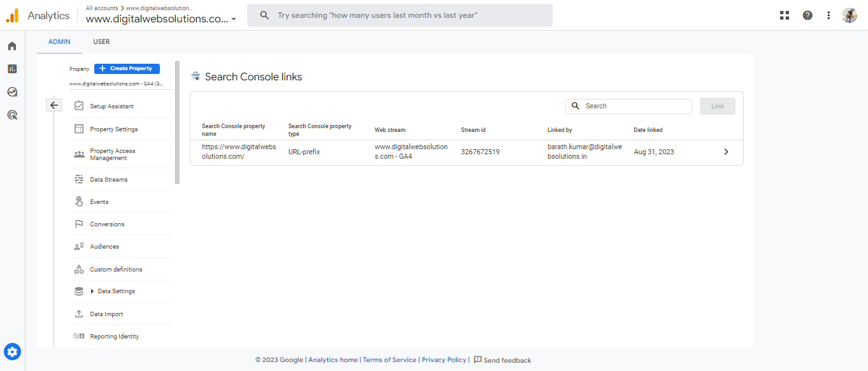868x371 pixels.
Task: Click the Send feedback icon in footer
Action: coord(478,360)
